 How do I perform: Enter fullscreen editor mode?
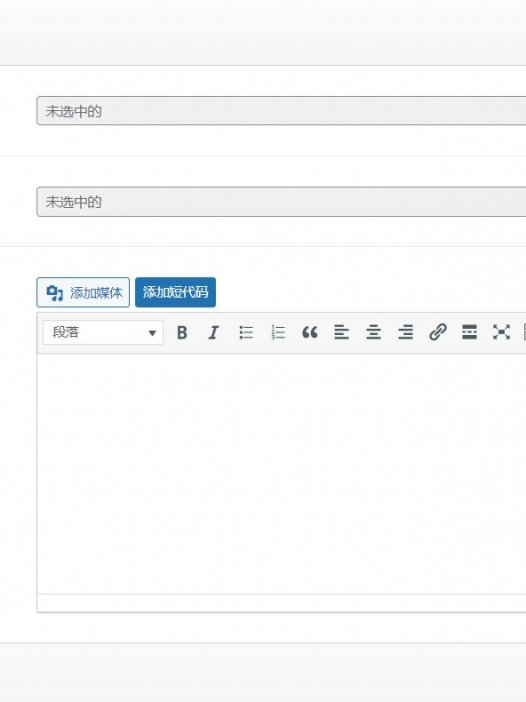pyautogui.click(x=501, y=333)
